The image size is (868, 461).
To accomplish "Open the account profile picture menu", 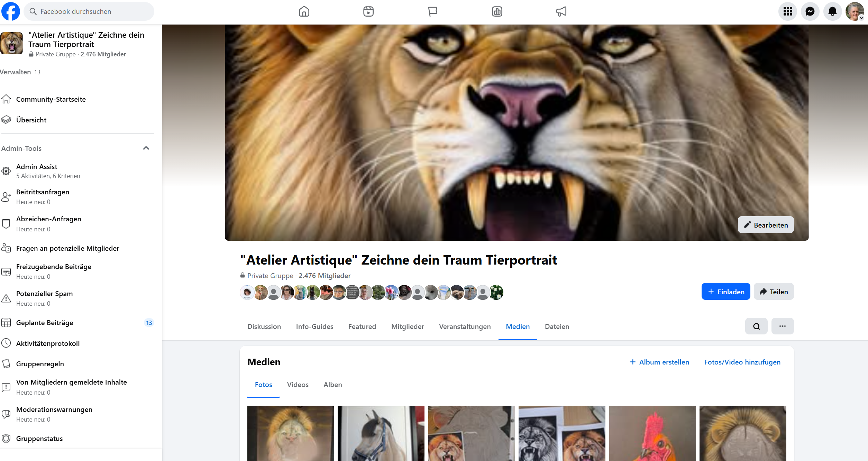I will click(855, 11).
